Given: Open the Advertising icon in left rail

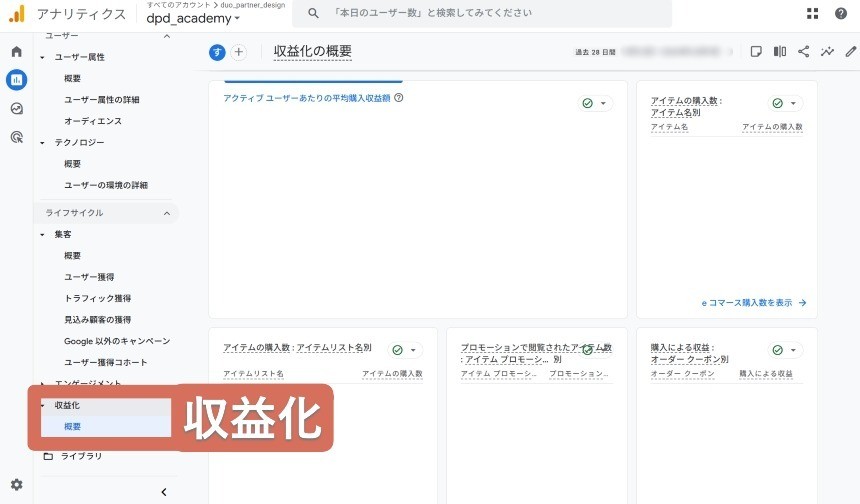Looking at the screenshot, I should pos(16,138).
